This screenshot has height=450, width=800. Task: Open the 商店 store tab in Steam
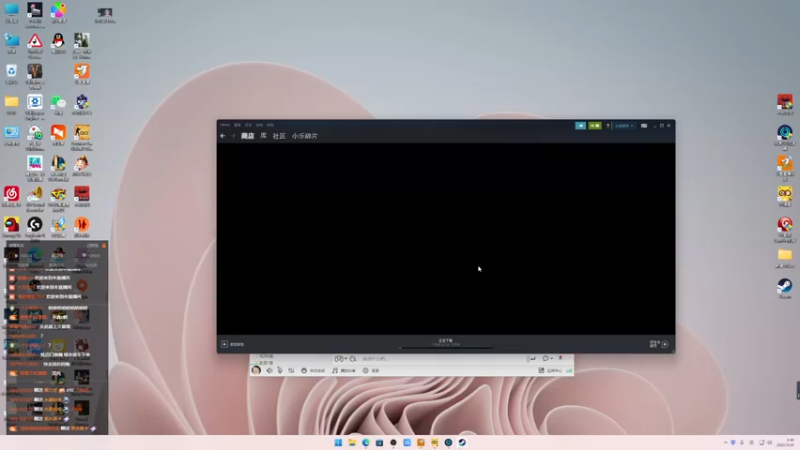tap(247, 136)
